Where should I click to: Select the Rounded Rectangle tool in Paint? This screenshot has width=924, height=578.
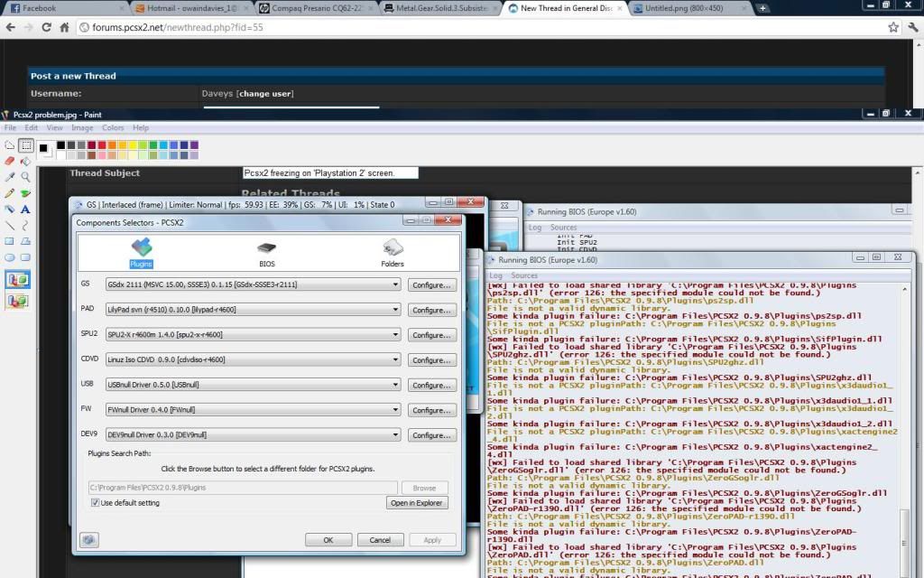[x=25, y=257]
